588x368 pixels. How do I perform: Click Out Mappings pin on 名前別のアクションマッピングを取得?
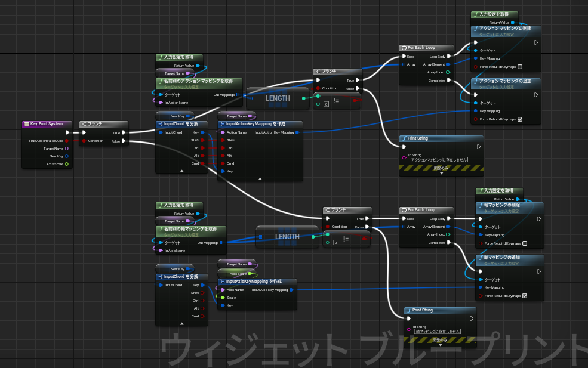pos(238,95)
